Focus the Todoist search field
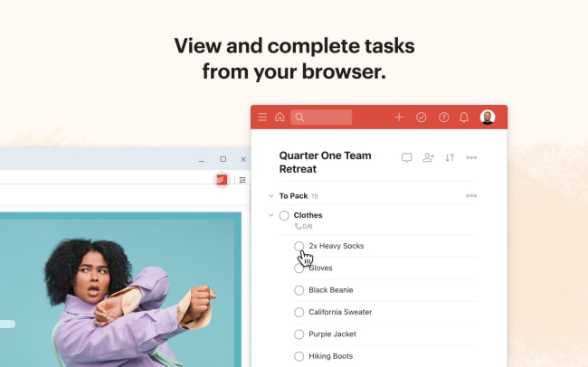 click(x=321, y=118)
